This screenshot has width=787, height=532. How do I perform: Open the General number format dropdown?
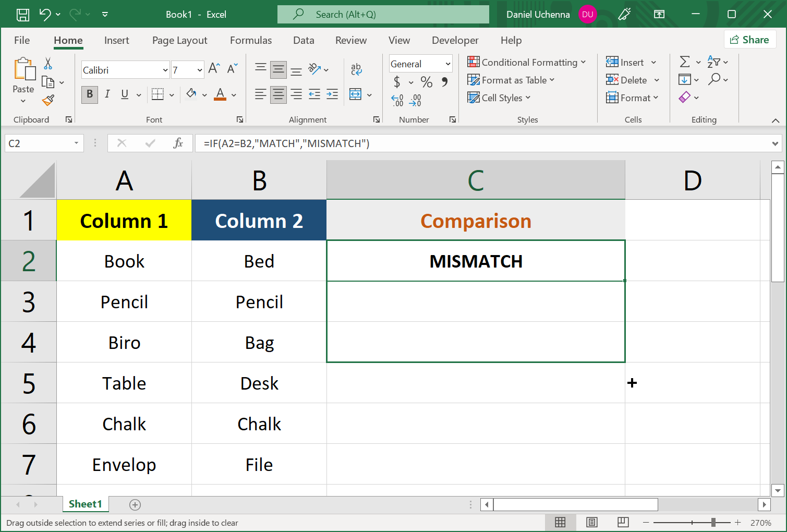tap(447, 64)
